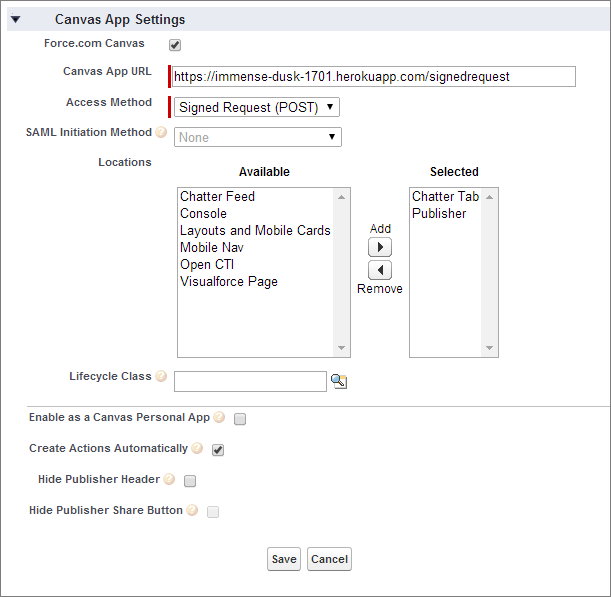Collapse the Canvas App Settings section triangle

click(15, 19)
